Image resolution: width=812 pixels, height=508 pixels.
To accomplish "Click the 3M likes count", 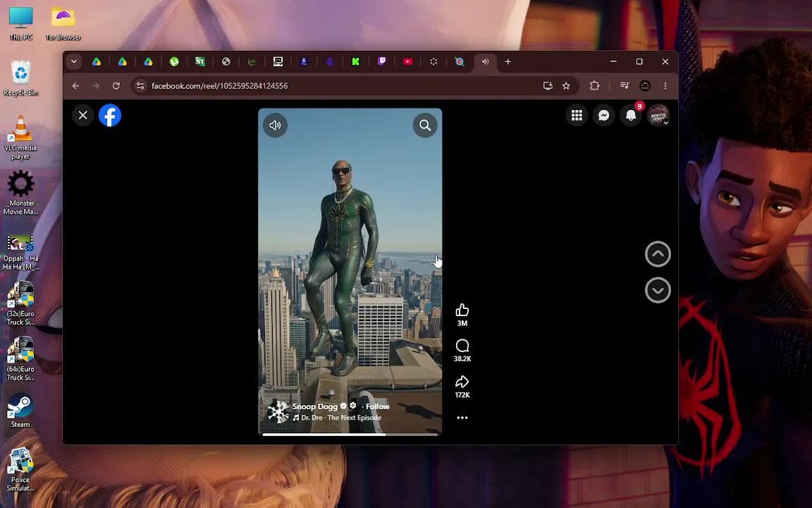I will [462, 323].
